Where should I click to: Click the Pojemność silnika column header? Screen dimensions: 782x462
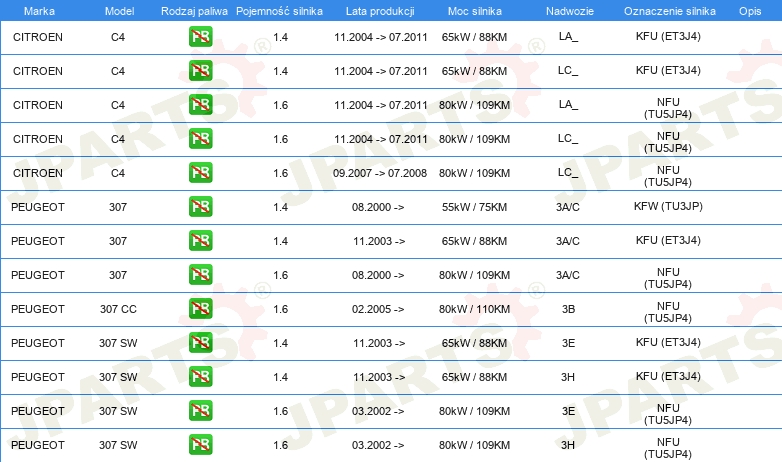pos(279,11)
